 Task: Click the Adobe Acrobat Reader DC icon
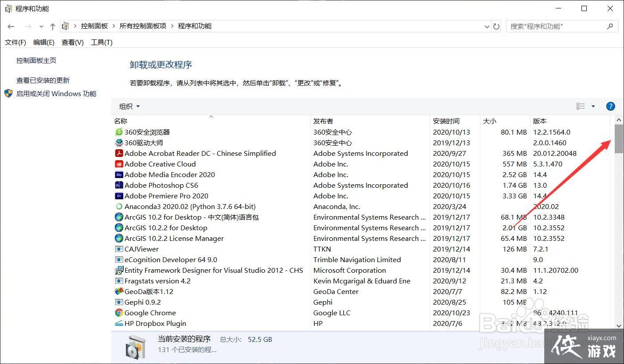click(119, 153)
